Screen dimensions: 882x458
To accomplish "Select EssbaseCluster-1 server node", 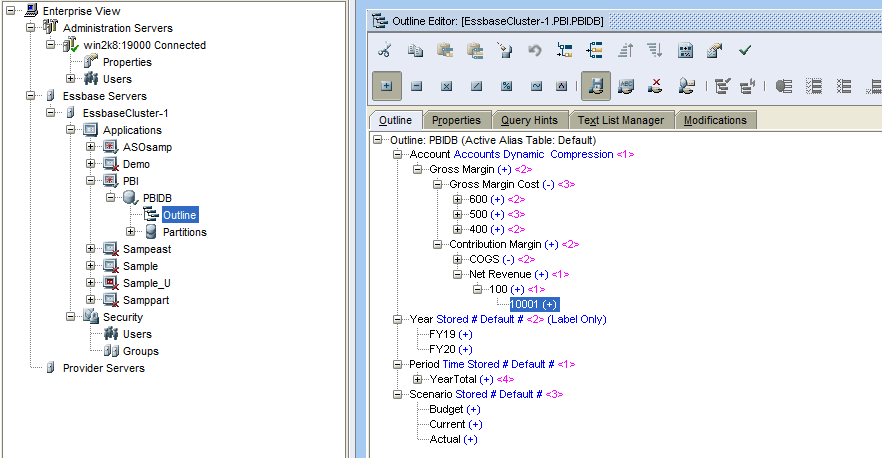I will [x=125, y=113].
